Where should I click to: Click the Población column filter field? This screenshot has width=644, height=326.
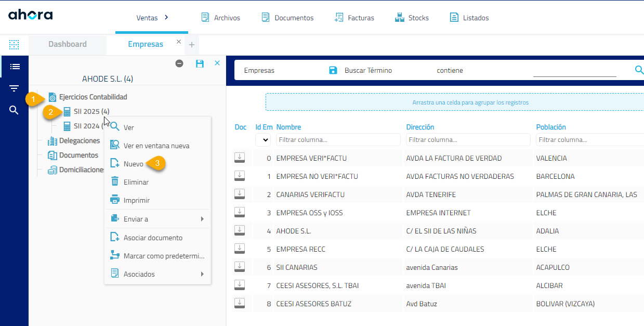[x=590, y=139]
